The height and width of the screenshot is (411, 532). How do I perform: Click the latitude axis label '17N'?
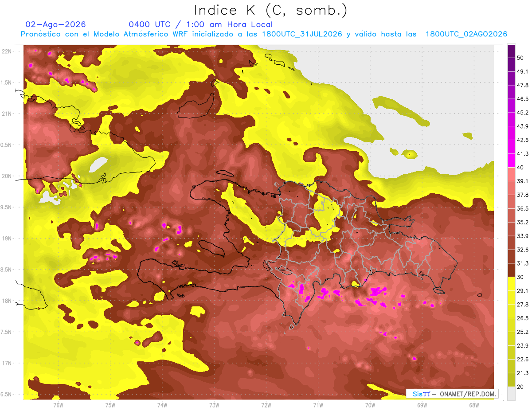(x=7, y=363)
